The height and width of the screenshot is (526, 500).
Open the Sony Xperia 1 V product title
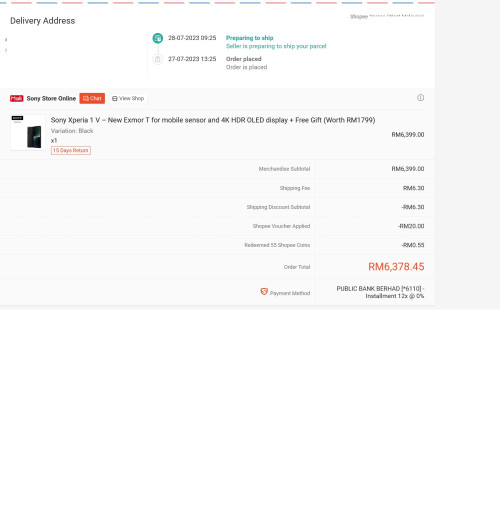tap(213, 120)
